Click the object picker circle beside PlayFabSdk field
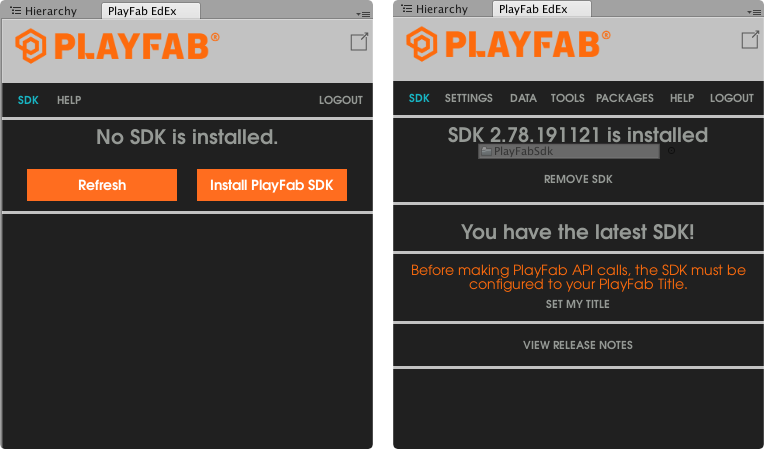Screen dimensions: 764x449 click(x=671, y=151)
